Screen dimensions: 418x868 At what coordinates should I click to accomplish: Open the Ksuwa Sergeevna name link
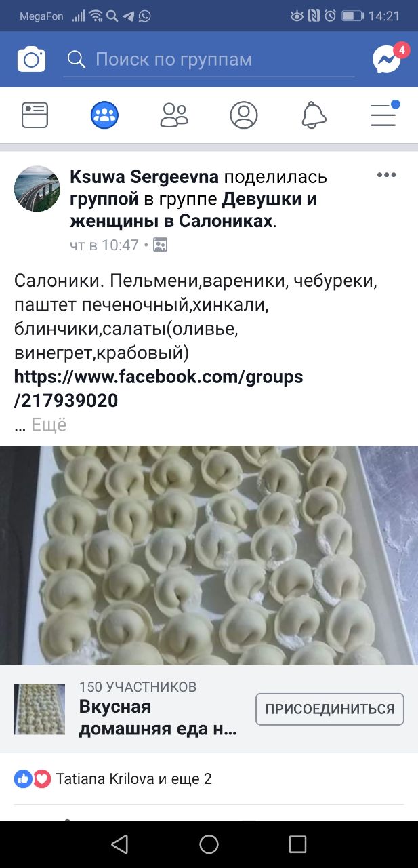point(144,177)
